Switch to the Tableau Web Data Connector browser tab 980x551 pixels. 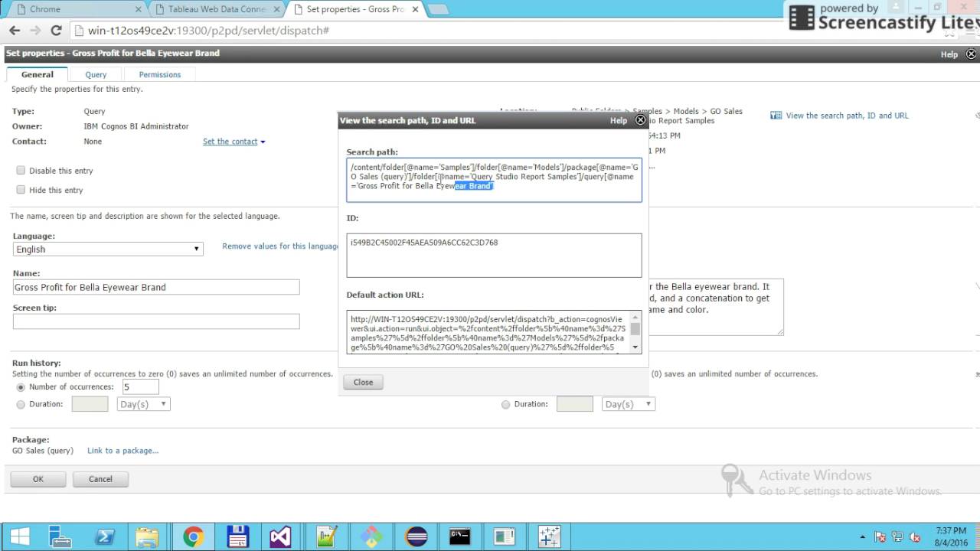(217, 9)
